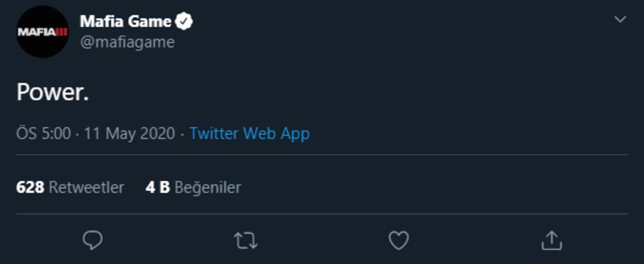The height and width of the screenshot is (264, 644).
Task: Expand the tweet options chevron menu
Action: click(620, 20)
